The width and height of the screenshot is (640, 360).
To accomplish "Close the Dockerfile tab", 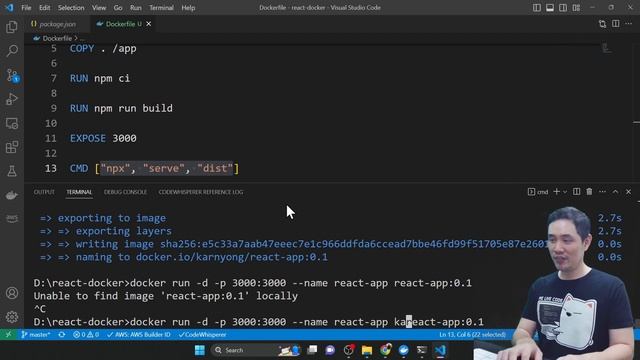I will pyautogui.click(x=149, y=24).
